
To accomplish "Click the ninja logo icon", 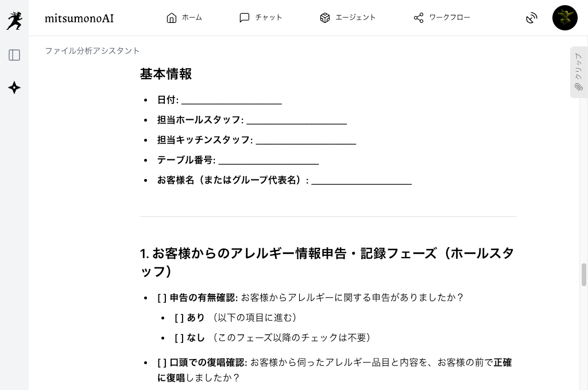I will (x=14, y=20).
